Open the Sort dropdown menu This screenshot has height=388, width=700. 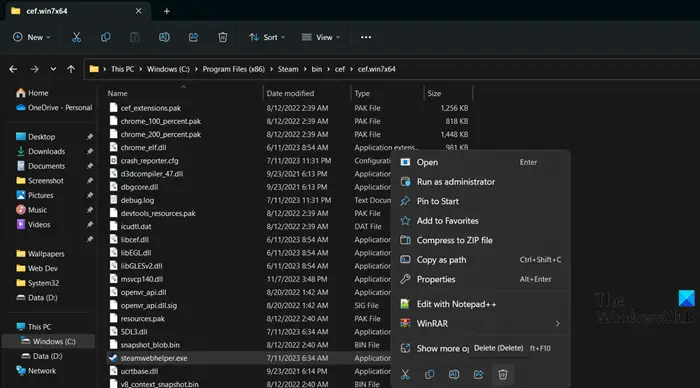click(x=267, y=38)
